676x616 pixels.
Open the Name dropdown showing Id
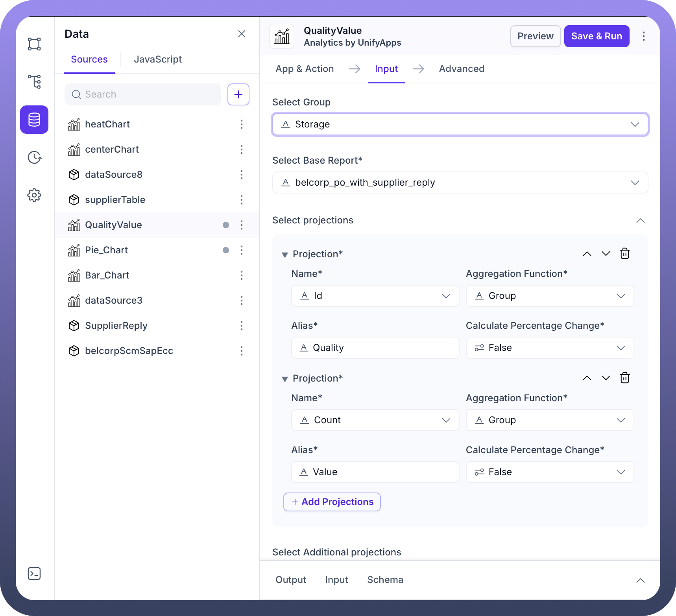coord(375,296)
